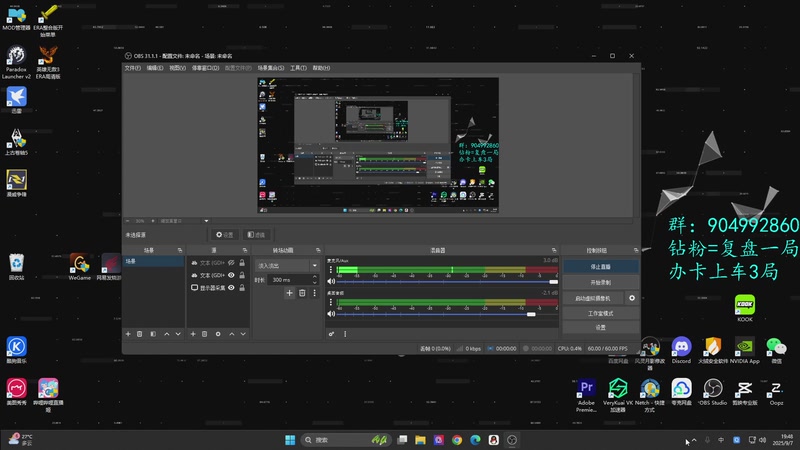Click the 300 ms transition duration field
The width and height of the screenshot is (800, 450).
pyautogui.click(x=289, y=280)
